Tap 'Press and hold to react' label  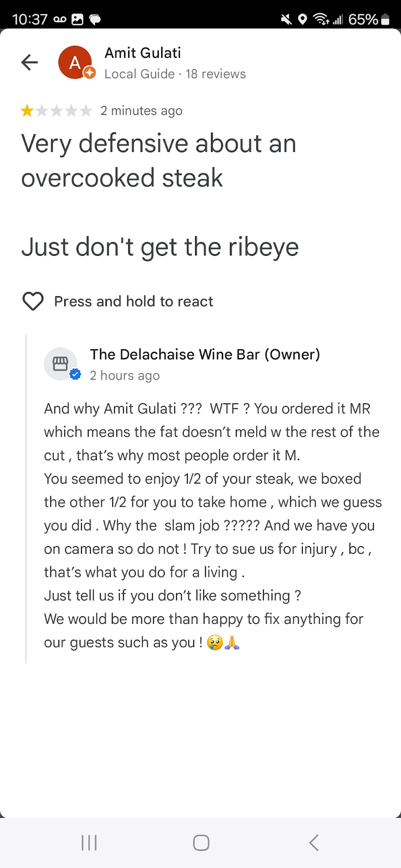tap(134, 302)
